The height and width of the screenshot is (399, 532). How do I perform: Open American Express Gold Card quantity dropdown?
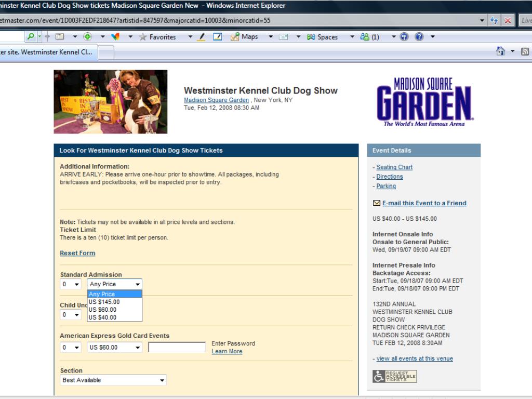pos(71,347)
